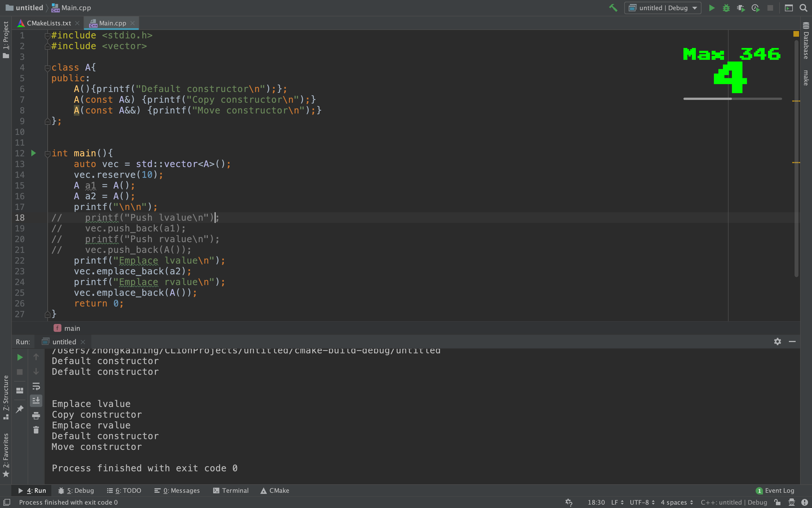Jump down the stack trace with the down arrow

coord(36,372)
